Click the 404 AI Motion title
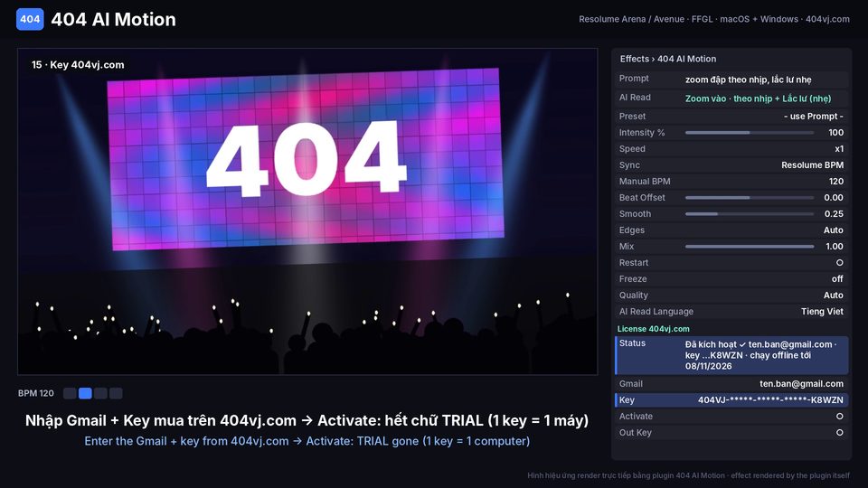The image size is (868, 488). click(x=114, y=19)
